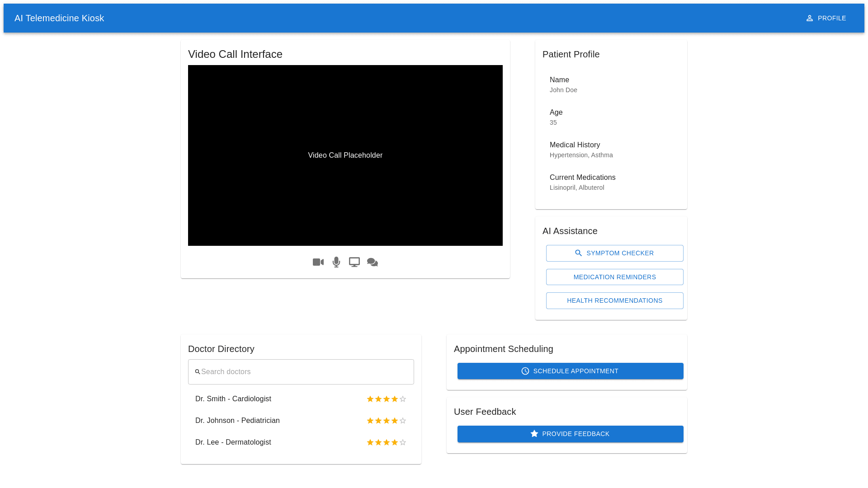Focus the Search doctors field

305,372
